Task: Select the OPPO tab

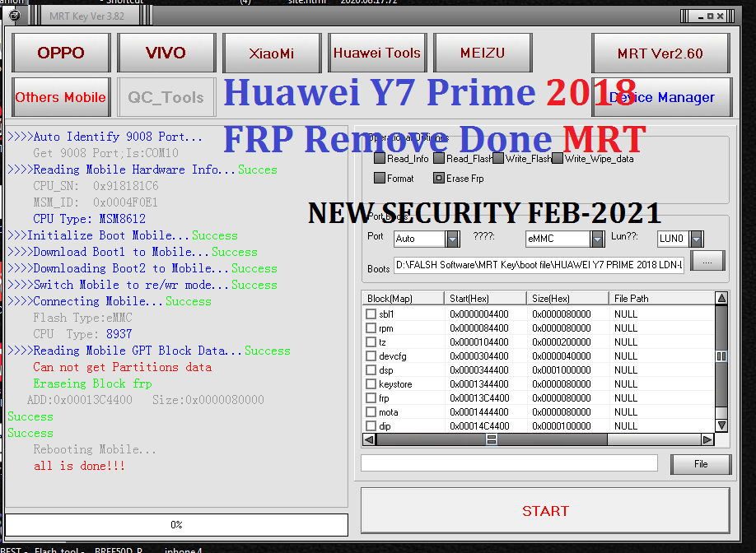Action: (61, 53)
